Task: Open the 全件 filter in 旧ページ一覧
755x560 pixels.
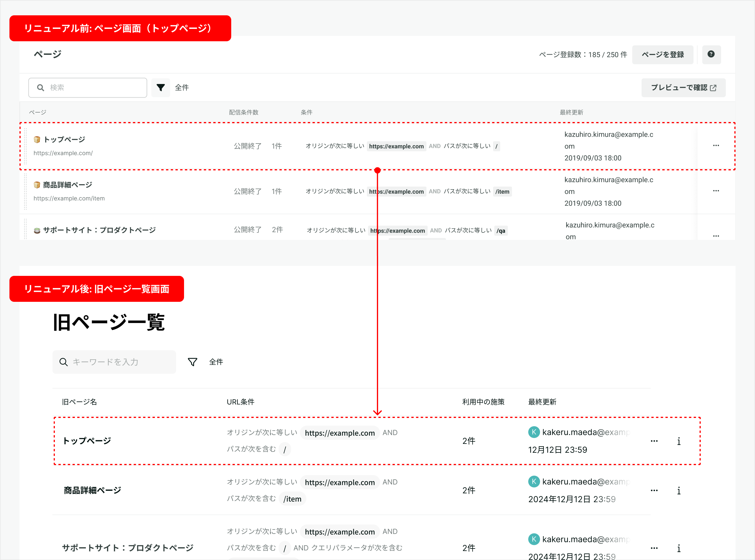Action: coord(216,362)
